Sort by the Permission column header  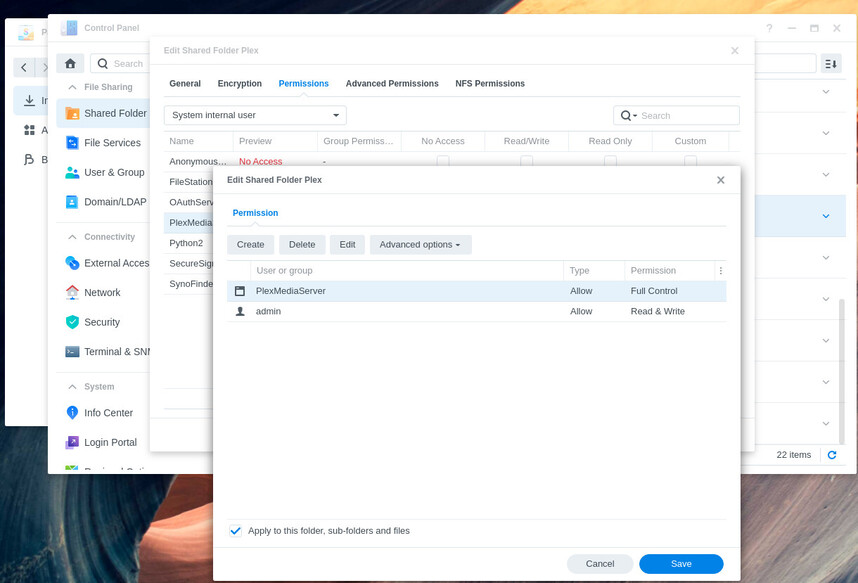pyautogui.click(x=669, y=270)
